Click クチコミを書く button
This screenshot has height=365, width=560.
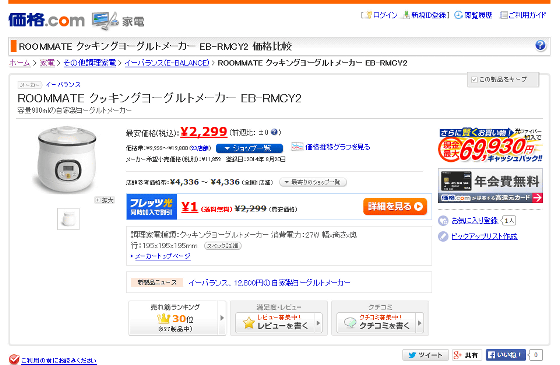(380, 323)
